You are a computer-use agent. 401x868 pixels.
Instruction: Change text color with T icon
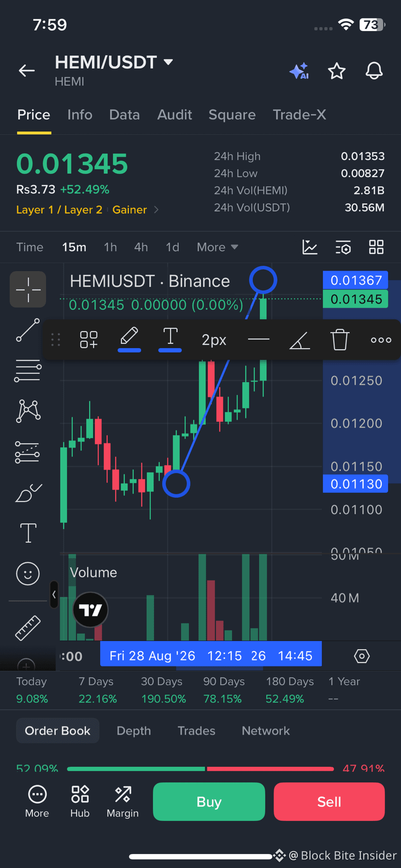[170, 339]
